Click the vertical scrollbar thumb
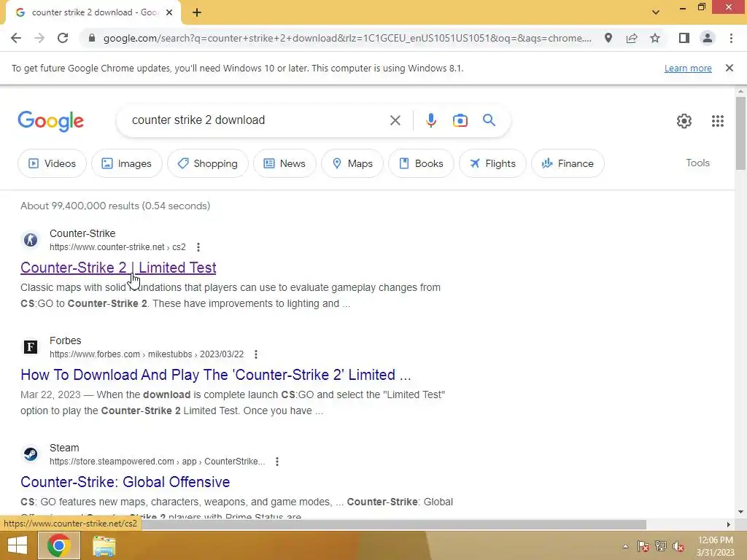 click(740, 133)
